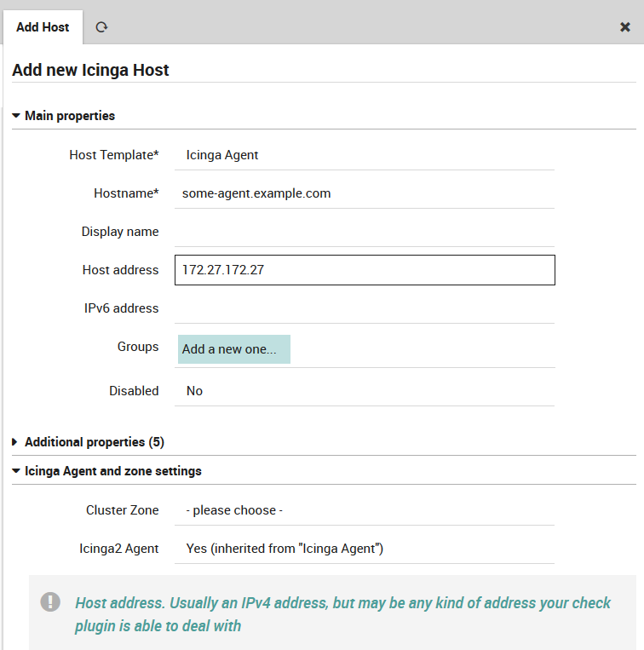Screen dimensions: 644x650
Task: Click into the Hostname input field
Action: tap(365, 193)
